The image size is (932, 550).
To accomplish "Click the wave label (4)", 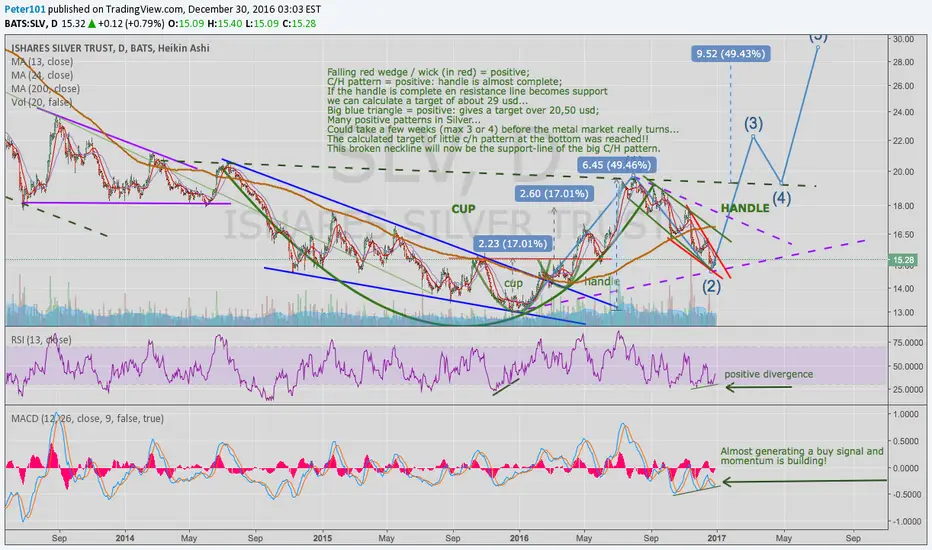I will (x=781, y=199).
